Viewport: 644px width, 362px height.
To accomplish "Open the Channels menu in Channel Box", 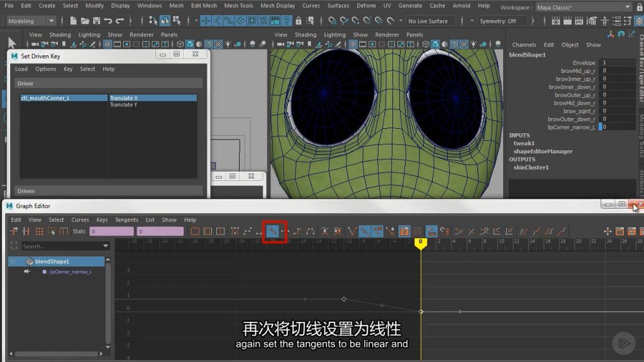I will [524, 45].
